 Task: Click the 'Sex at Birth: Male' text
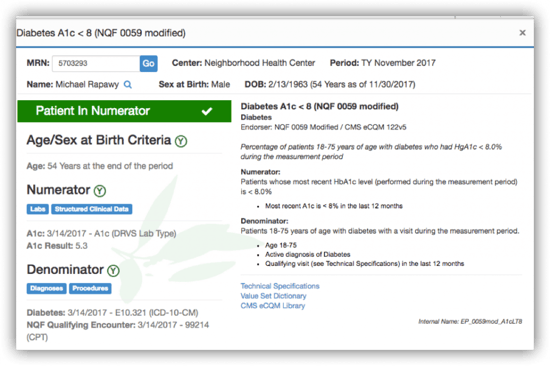(194, 85)
